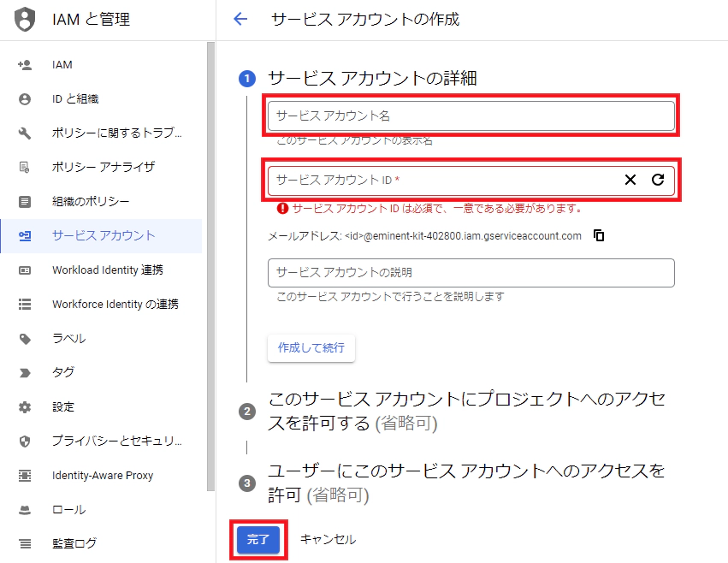Viewport: 728px width, 563px height.
Task: Click the ロール hat icon
Action: 25,510
